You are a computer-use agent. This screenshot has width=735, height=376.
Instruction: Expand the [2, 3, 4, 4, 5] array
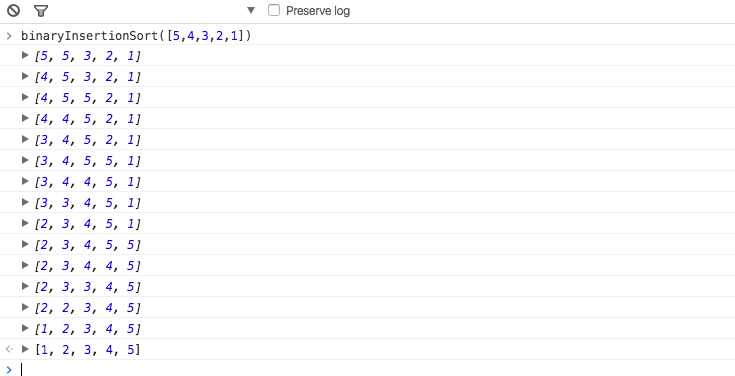click(x=25, y=265)
